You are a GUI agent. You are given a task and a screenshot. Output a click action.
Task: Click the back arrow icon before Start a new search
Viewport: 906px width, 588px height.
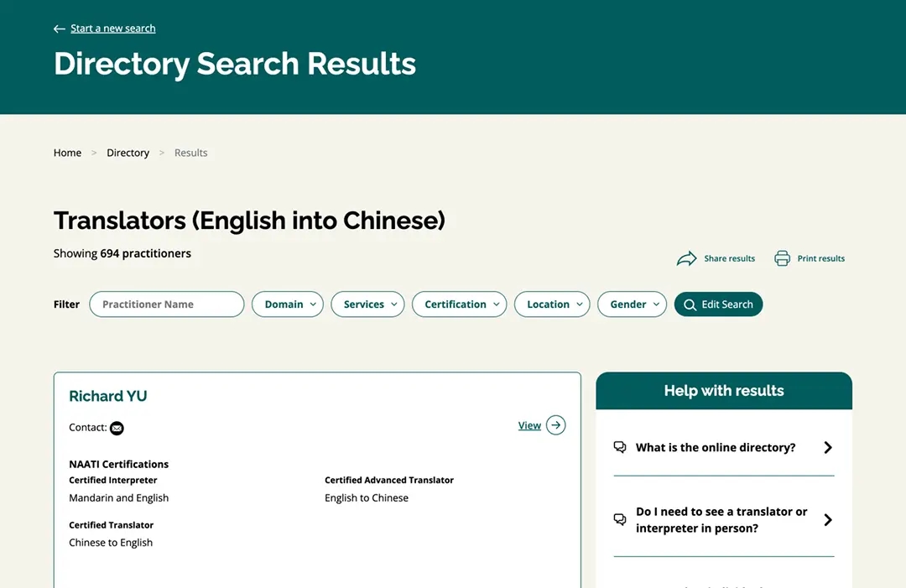[x=59, y=29]
